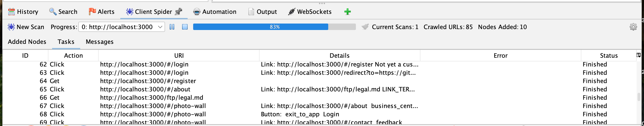Screen dimensions: 644x126
Task: Open the Messages sub-tab
Action: pyautogui.click(x=100, y=42)
